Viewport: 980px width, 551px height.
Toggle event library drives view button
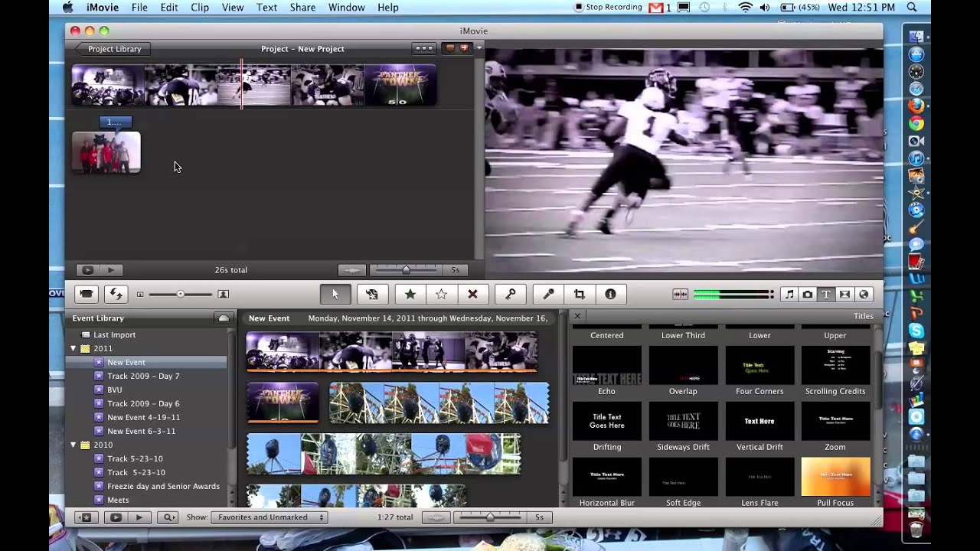tap(224, 318)
